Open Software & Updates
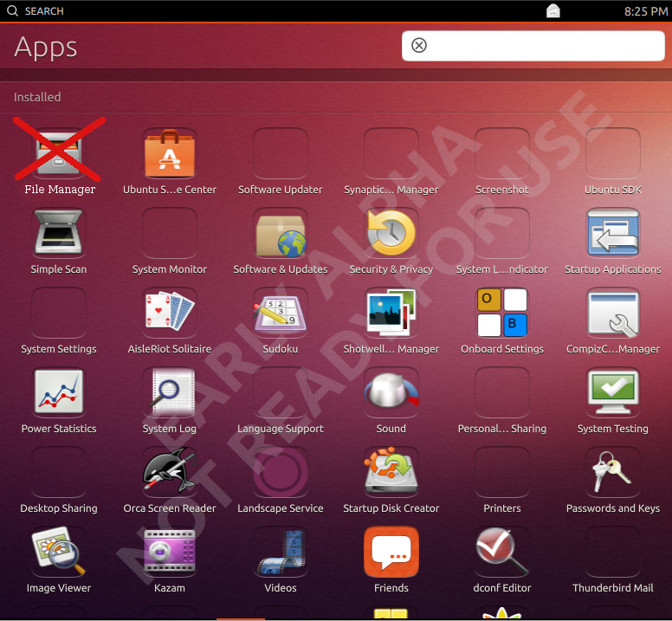Screen dimensions: 672x621 281,233
